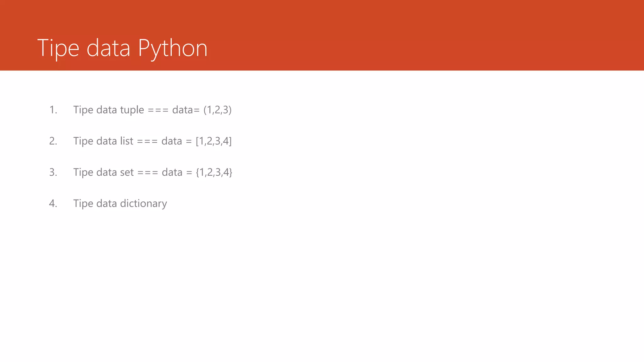Click the word Tipe in the title

(x=58, y=49)
